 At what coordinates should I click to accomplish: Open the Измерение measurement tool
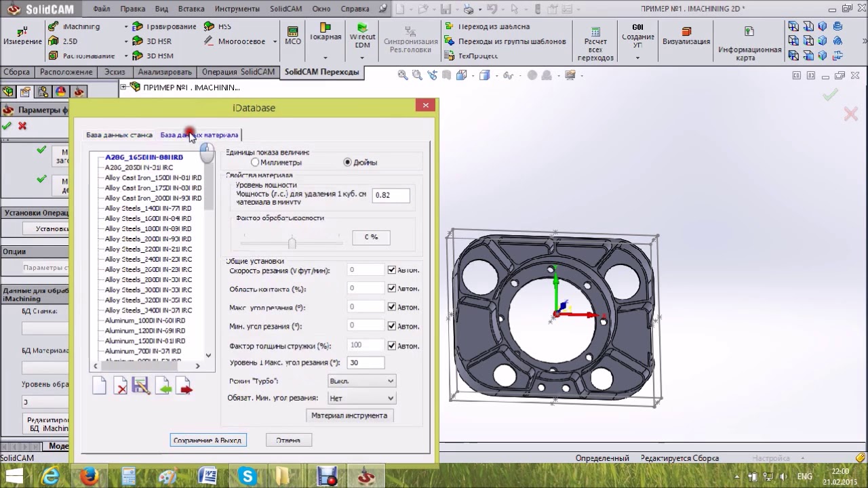(x=22, y=36)
